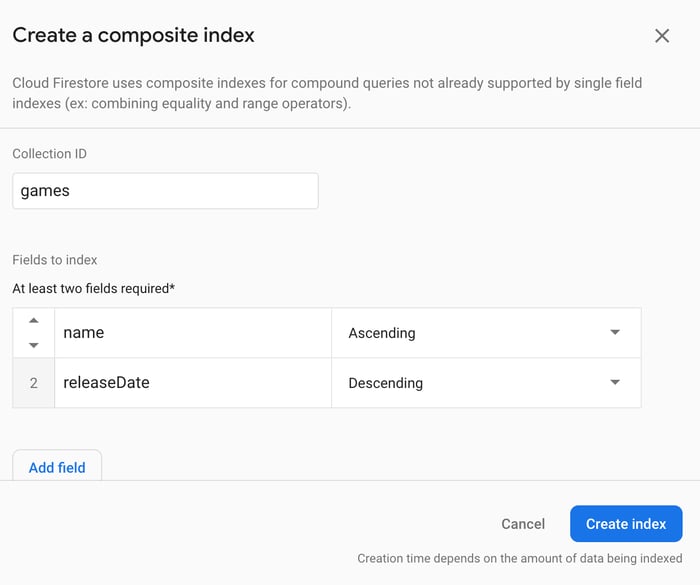The width and height of the screenshot is (700, 585).
Task: Click the creation time notice text
Action: [x=520, y=558]
